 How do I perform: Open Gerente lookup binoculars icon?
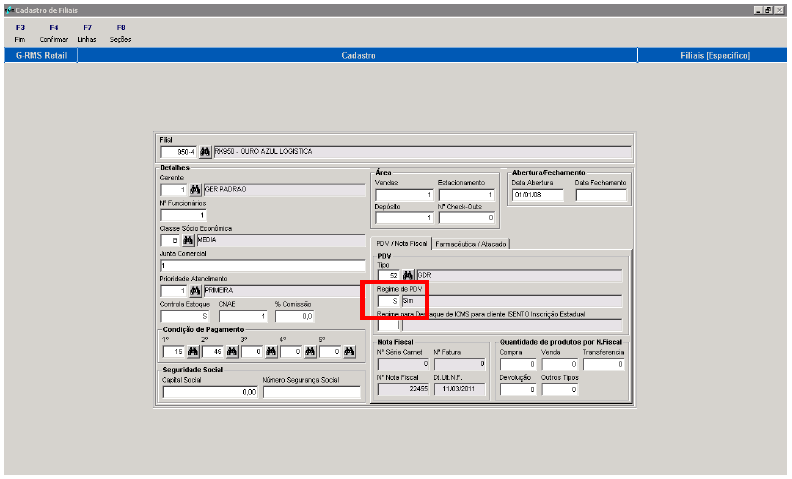195,190
